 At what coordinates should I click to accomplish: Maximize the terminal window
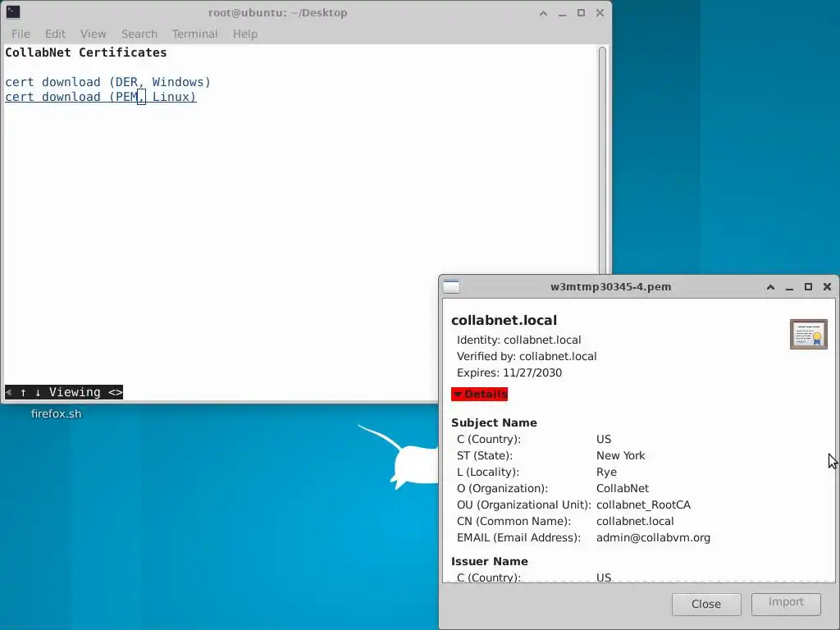click(x=581, y=13)
